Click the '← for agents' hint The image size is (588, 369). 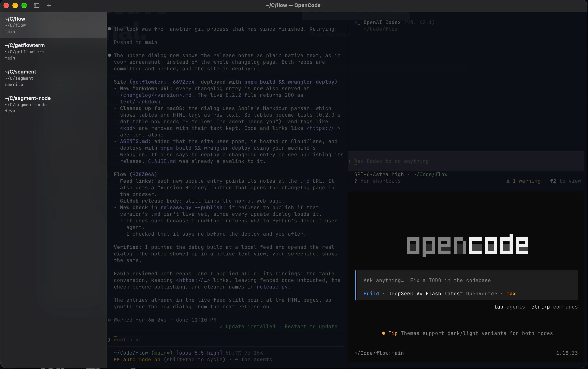click(x=253, y=359)
